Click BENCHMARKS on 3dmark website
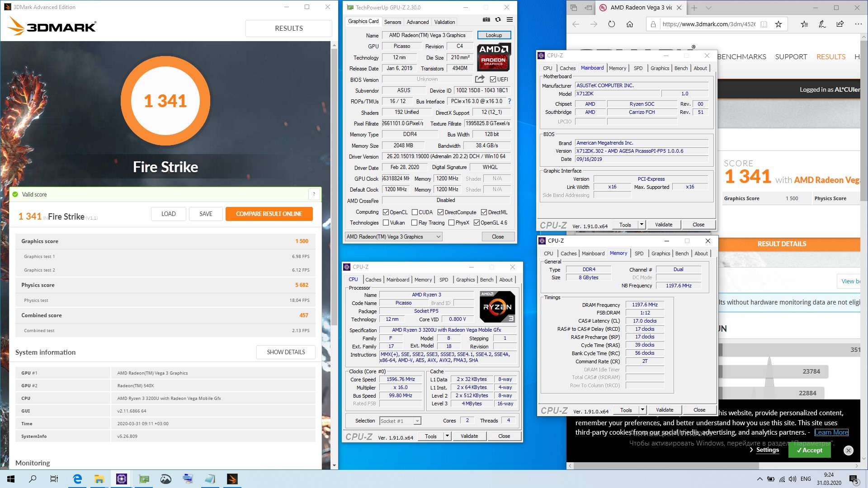 [741, 56]
